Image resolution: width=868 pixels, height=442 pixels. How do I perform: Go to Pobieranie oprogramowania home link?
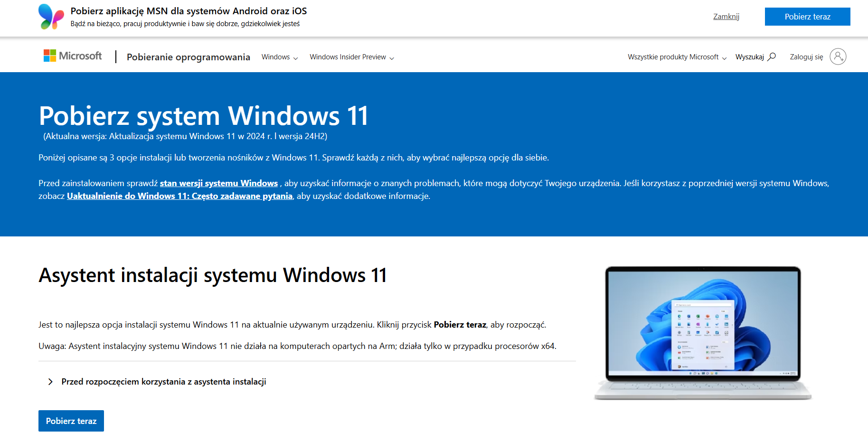pos(188,57)
